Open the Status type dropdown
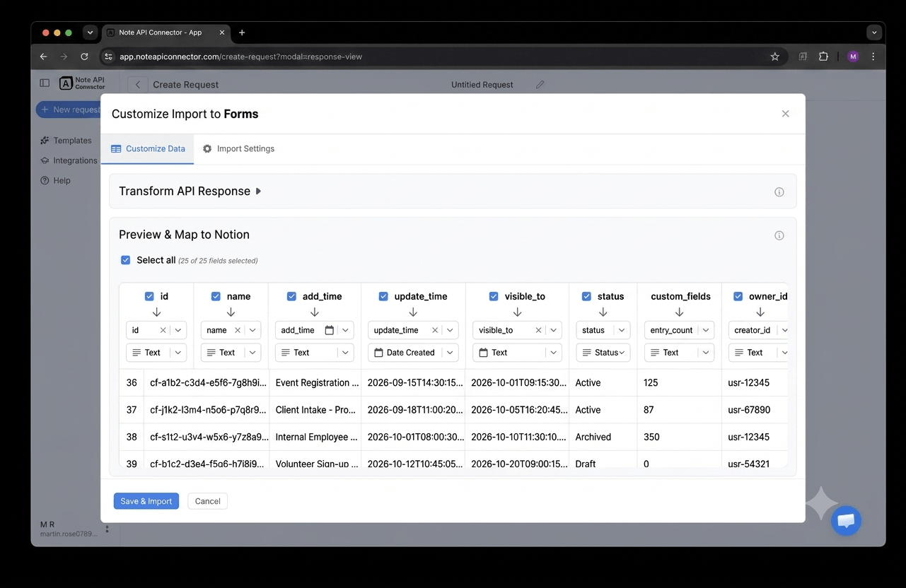Viewport: 906px width, 588px height. pos(603,353)
